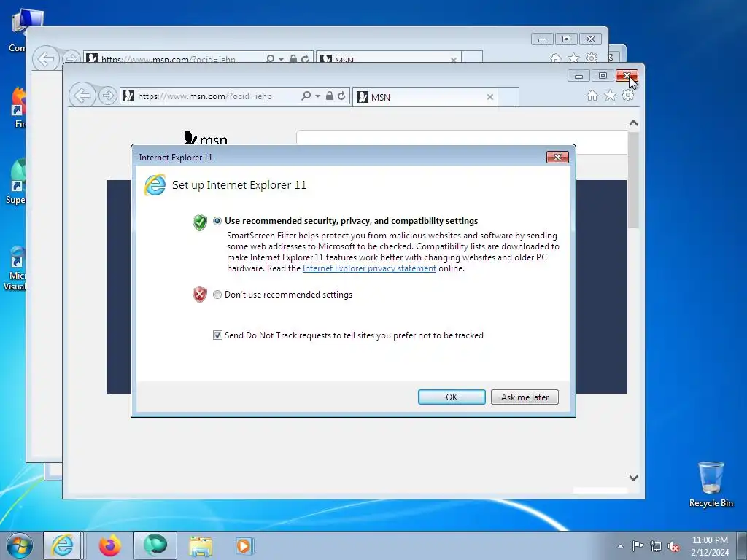The height and width of the screenshot is (560, 747).
Task: Show hidden system tray icons
Action: [x=620, y=546]
